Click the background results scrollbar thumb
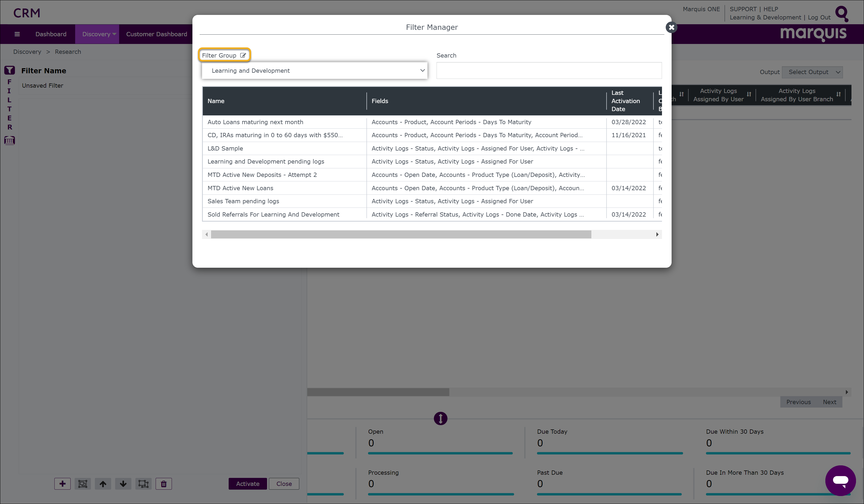The width and height of the screenshot is (864, 504). coord(378,392)
